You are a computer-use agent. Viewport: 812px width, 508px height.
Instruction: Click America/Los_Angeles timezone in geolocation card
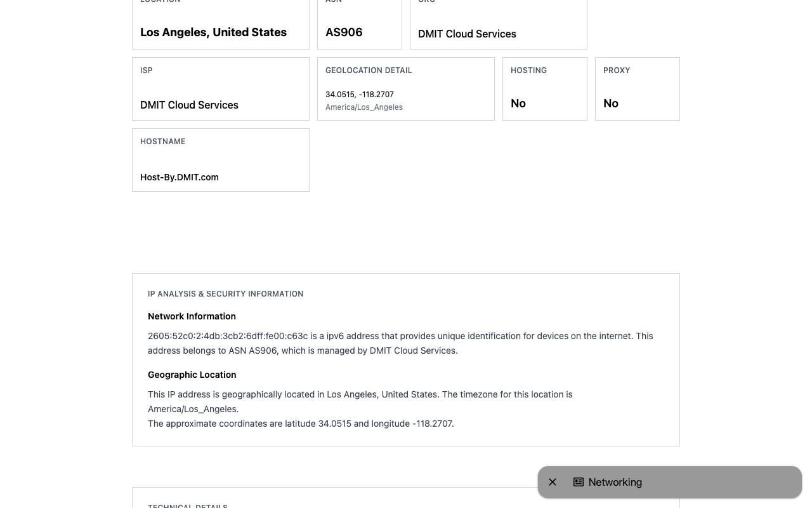(364, 107)
